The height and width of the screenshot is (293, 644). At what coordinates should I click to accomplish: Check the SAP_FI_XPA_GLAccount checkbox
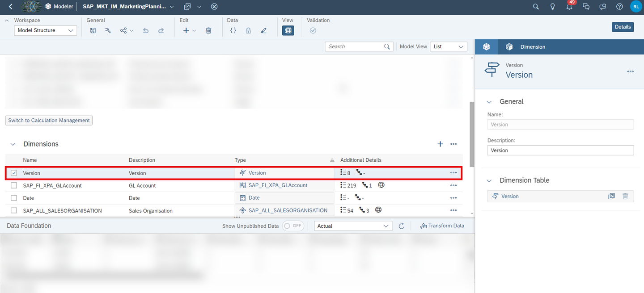coord(14,185)
